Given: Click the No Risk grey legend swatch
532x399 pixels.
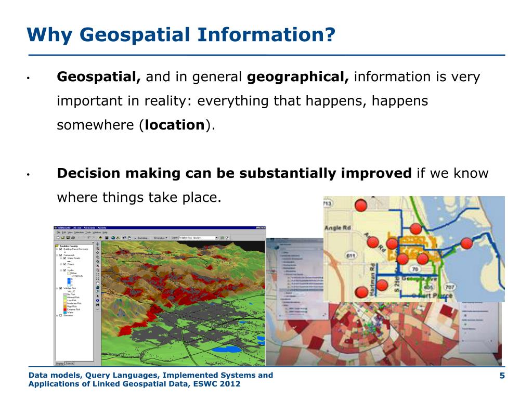Looking at the screenshot, I should (65, 294).
